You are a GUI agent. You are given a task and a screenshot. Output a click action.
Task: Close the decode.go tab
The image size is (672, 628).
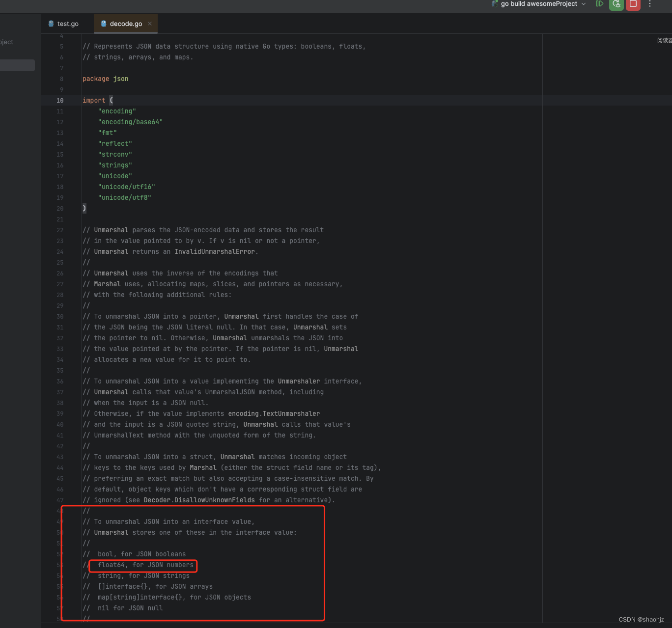(150, 24)
